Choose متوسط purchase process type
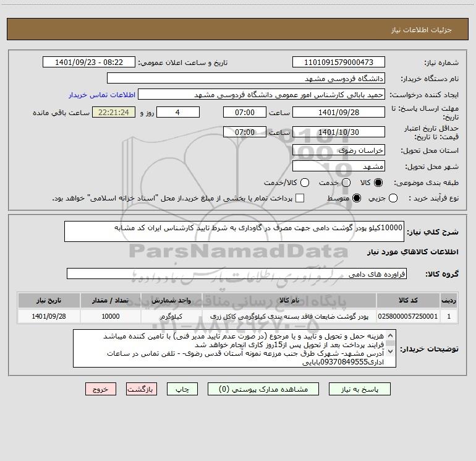The width and height of the screenshot is (476, 461). click(x=357, y=198)
